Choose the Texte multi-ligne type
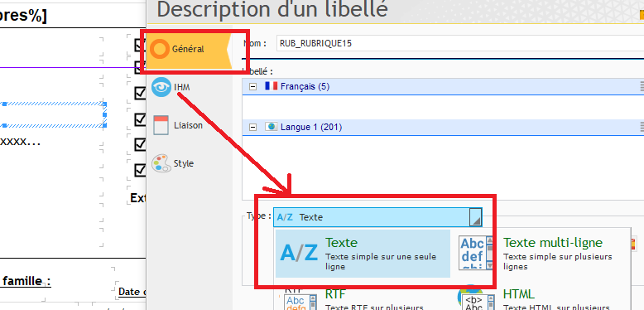The width and height of the screenshot is (644, 310). pos(542,254)
